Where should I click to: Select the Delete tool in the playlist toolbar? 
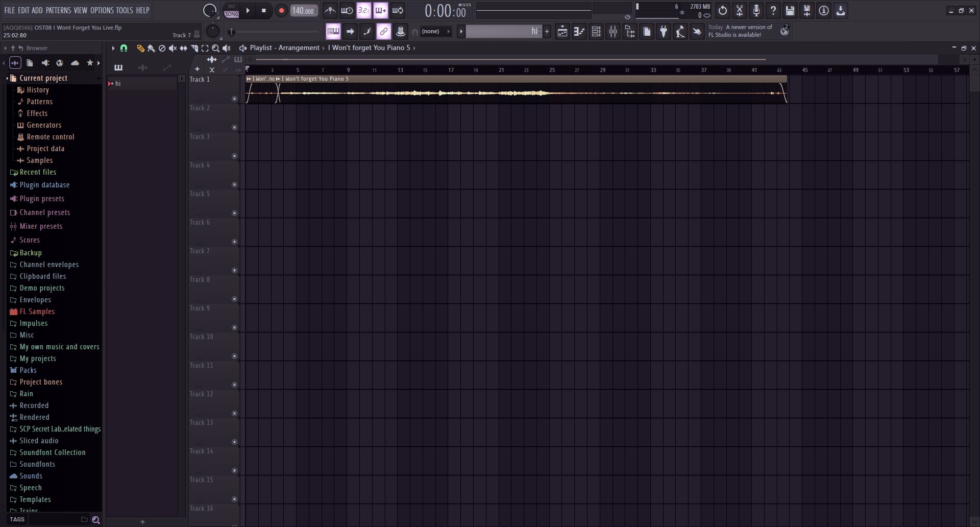[x=162, y=48]
